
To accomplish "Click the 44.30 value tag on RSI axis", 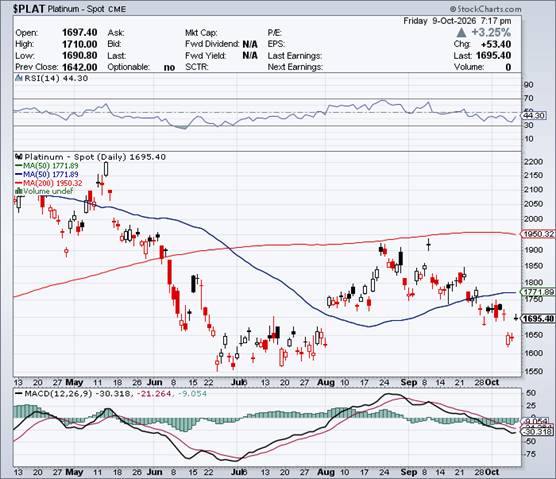I will [x=534, y=116].
